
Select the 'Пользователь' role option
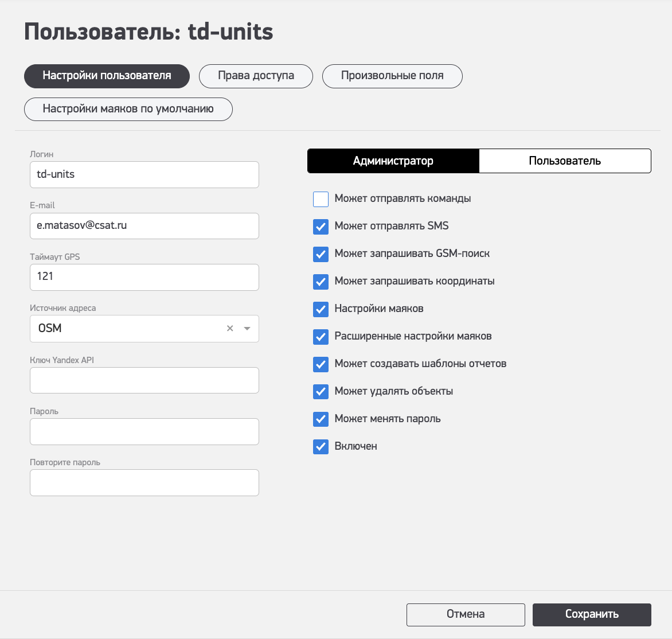[565, 161]
